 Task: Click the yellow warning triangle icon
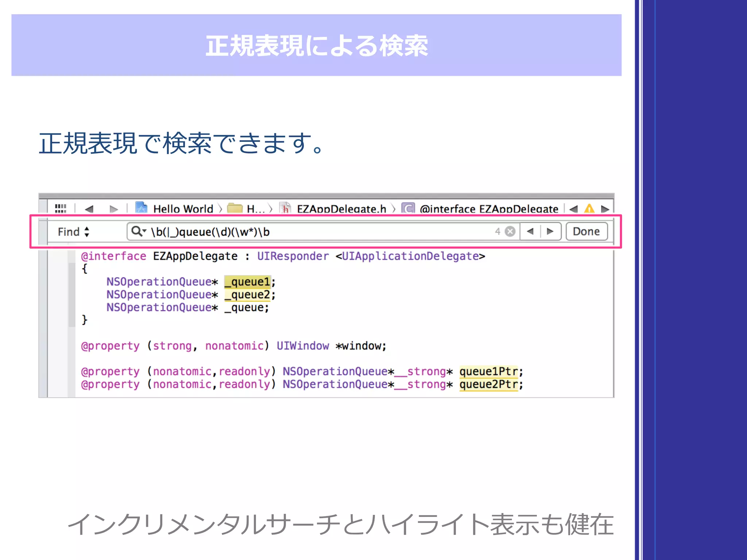[589, 209]
